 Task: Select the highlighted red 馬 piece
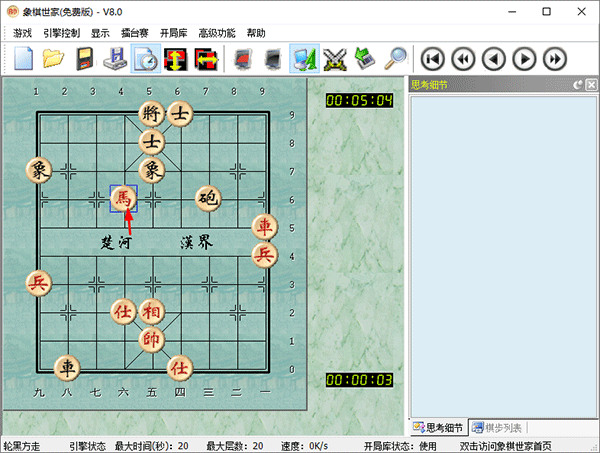[124, 199]
